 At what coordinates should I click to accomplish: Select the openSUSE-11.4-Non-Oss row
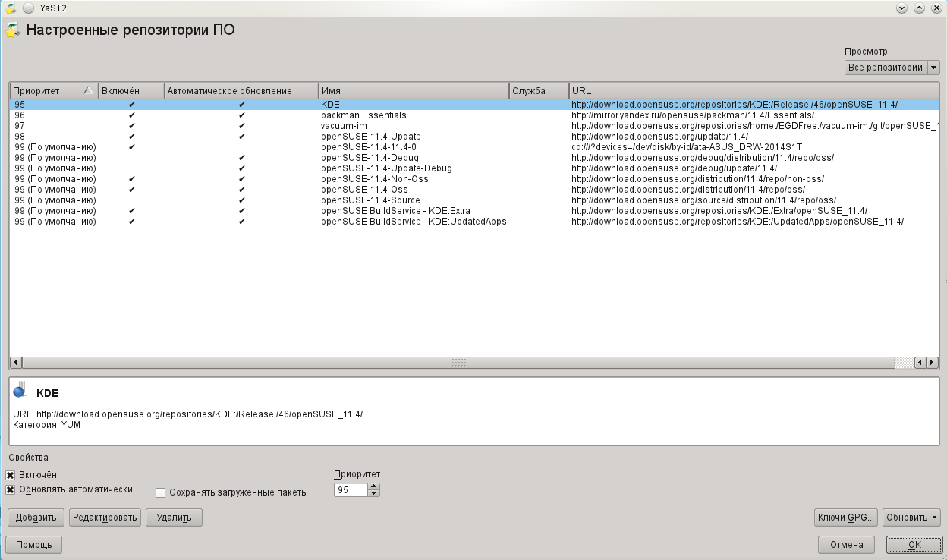475,179
